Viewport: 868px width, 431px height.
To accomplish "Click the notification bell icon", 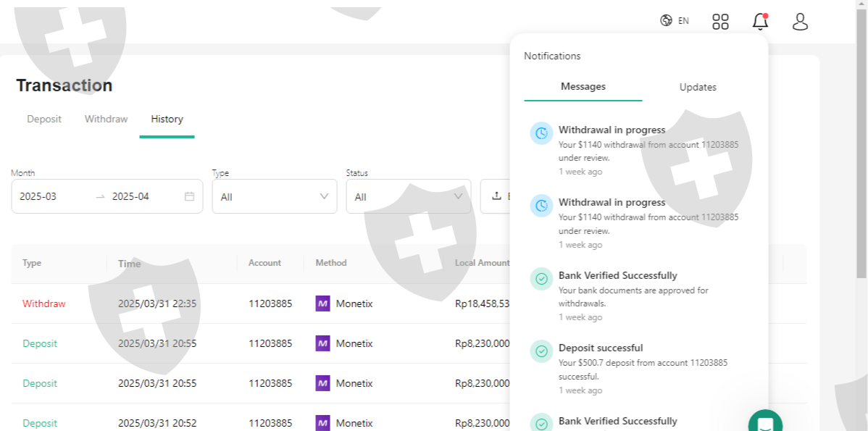I will [760, 22].
